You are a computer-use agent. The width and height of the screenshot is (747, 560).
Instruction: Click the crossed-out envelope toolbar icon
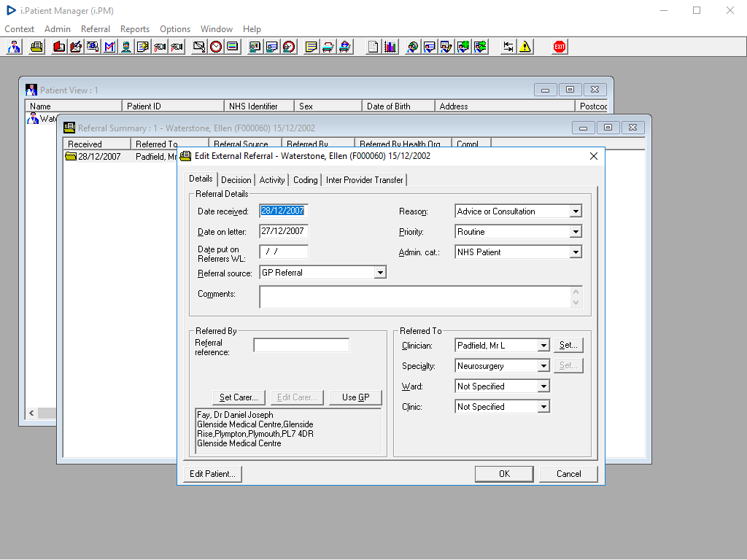tap(199, 47)
